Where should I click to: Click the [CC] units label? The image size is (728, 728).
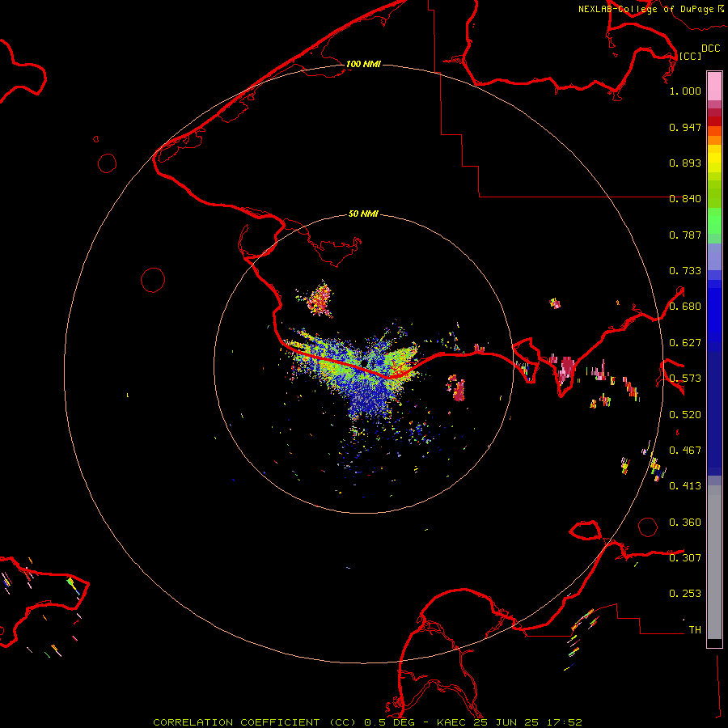click(690, 56)
